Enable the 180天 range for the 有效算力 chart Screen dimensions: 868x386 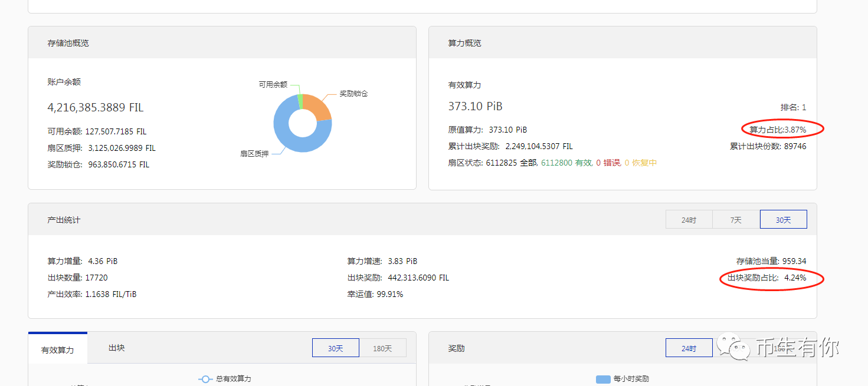click(384, 347)
